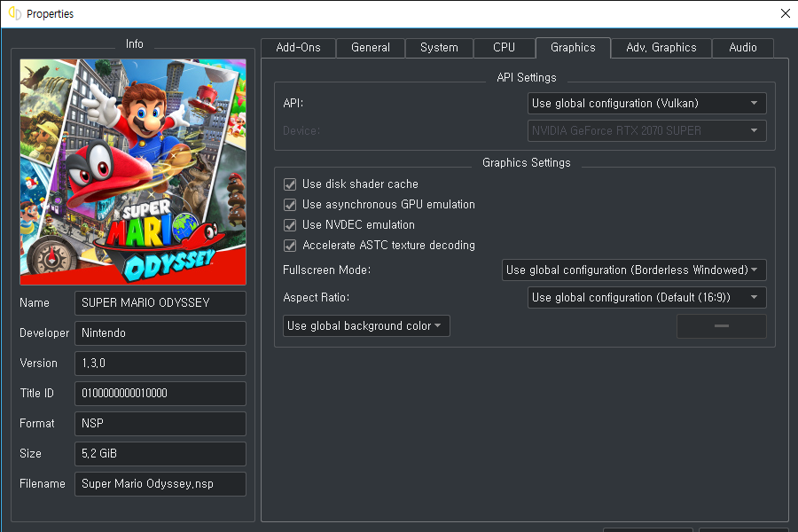798x532 pixels.
Task: Switch to the General tab
Action: [x=371, y=48]
